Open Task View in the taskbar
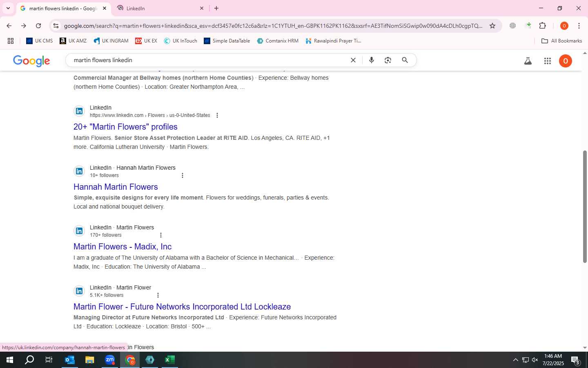Viewport: 588px width, 368px height. tap(49, 360)
